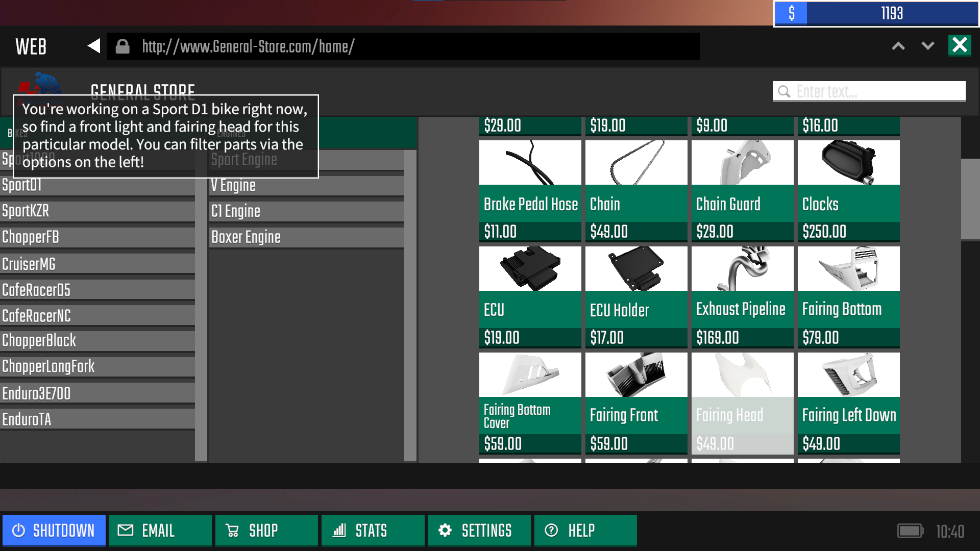Filter parts by ChopperBlack bike

tap(97, 340)
